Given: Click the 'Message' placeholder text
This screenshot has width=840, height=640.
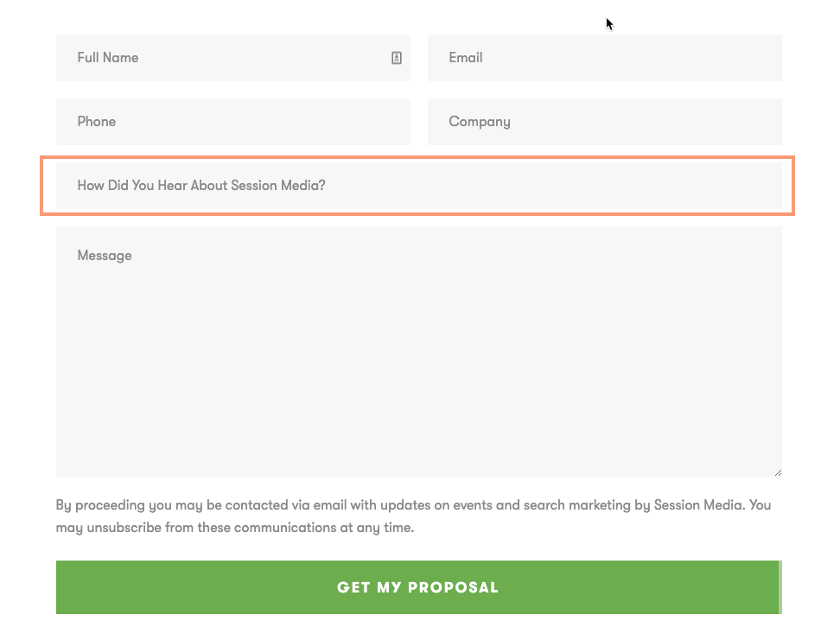Looking at the screenshot, I should click(105, 256).
